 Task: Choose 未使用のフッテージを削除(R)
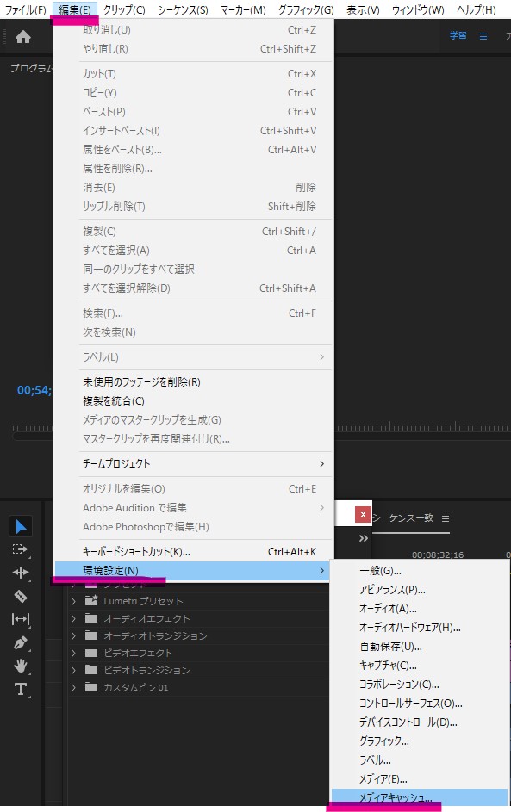coord(193,382)
